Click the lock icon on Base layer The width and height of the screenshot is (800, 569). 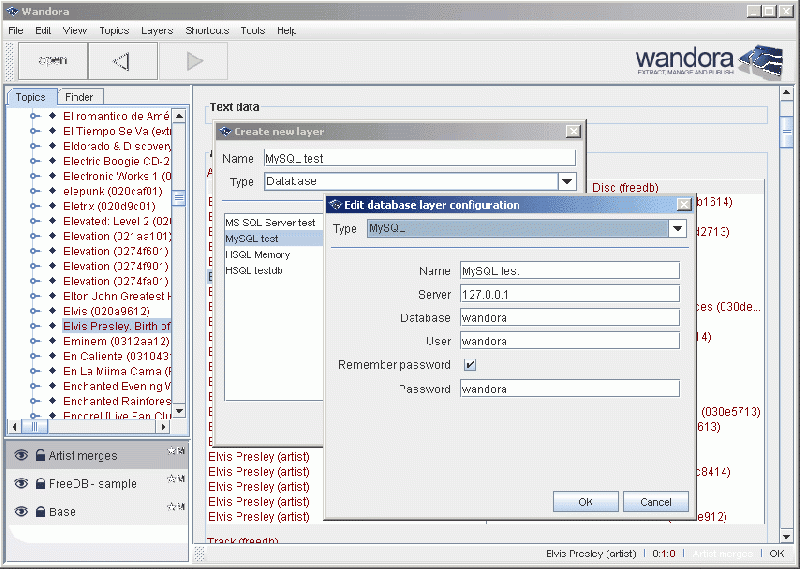coord(40,512)
